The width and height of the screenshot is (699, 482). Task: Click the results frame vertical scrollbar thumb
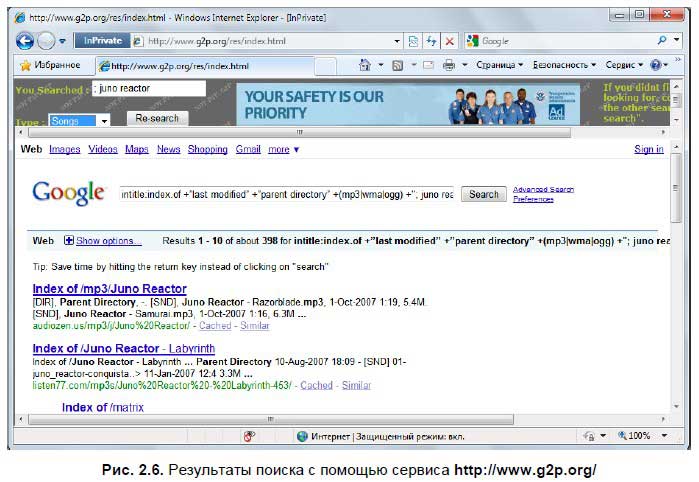click(676, 188)
